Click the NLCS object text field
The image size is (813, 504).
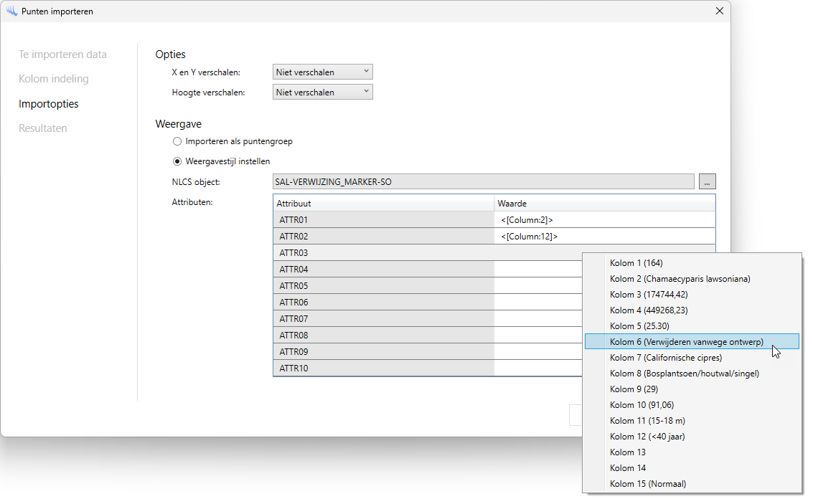[x=483, y=182]
